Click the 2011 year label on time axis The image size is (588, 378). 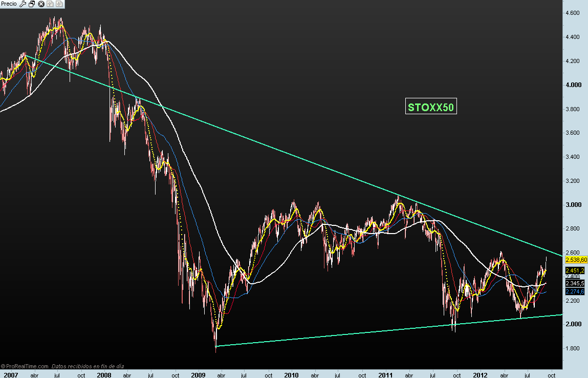coord(385,374)
